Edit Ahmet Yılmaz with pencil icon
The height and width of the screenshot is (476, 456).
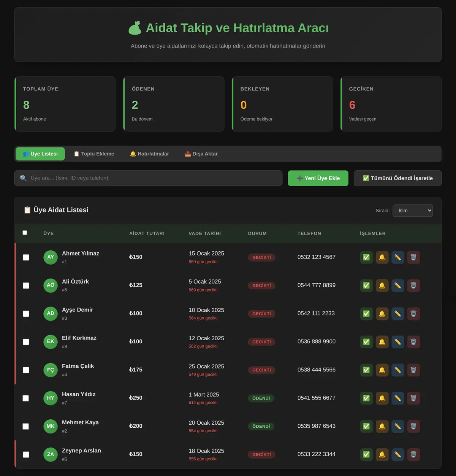(397, 257)
